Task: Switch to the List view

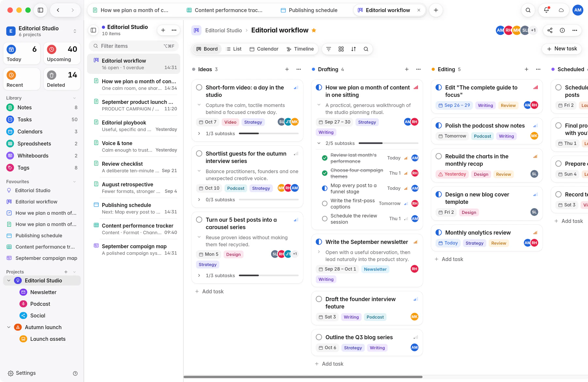Action: 234,49
